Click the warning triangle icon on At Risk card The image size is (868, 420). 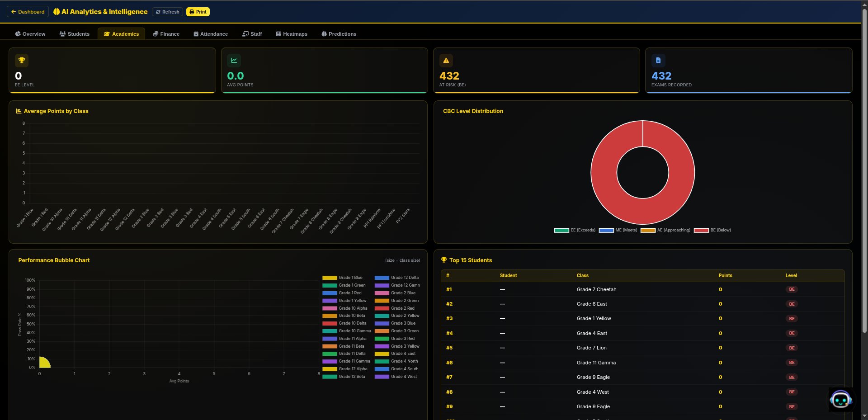[446, 60]
